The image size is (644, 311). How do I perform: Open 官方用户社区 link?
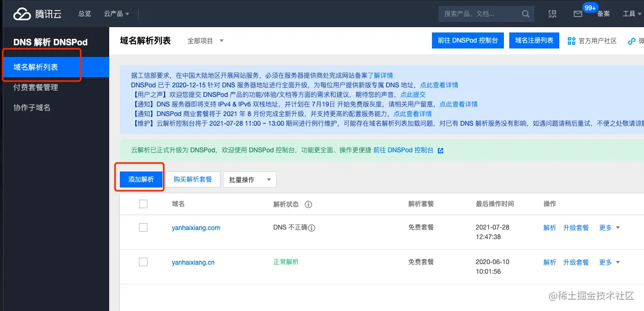click(x=598, y=41)
